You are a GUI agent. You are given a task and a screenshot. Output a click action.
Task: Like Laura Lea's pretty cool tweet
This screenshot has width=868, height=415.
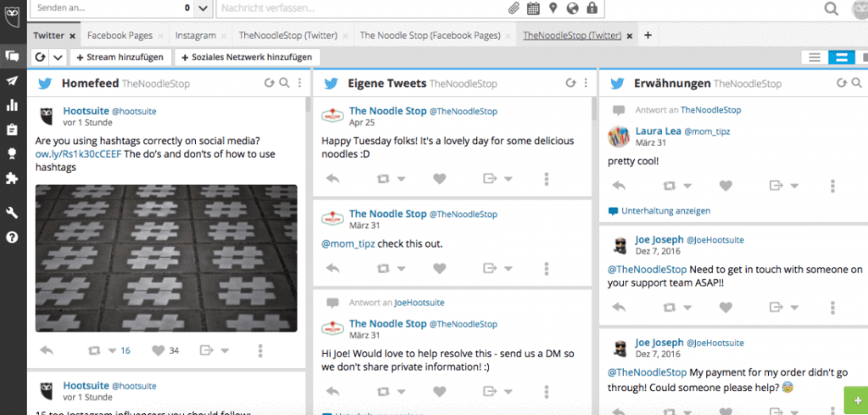click(726, 186)
